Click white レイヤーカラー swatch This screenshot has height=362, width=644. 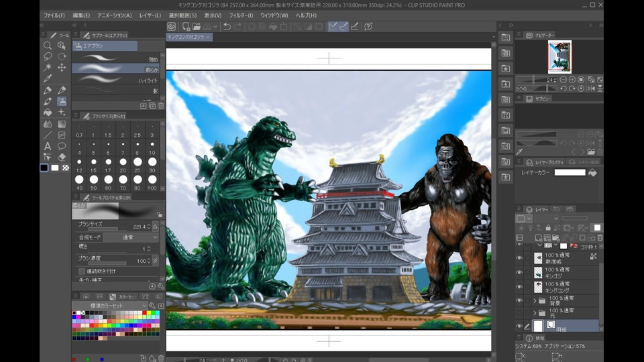pyautogui.click(x=570, y=172)
